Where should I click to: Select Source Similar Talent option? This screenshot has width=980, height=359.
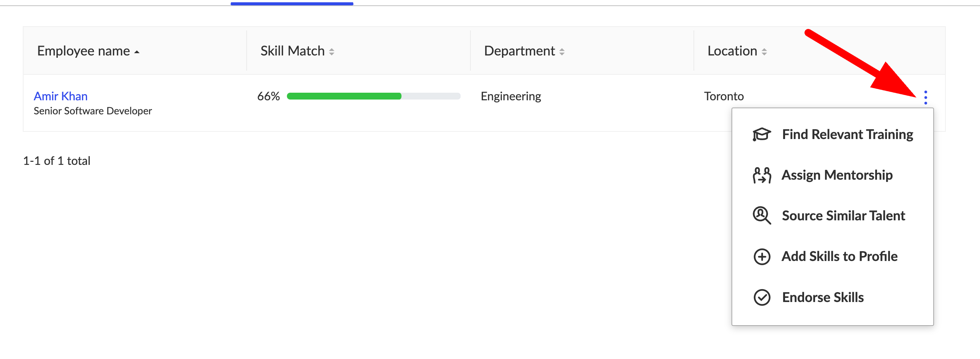tap(843, 216)
